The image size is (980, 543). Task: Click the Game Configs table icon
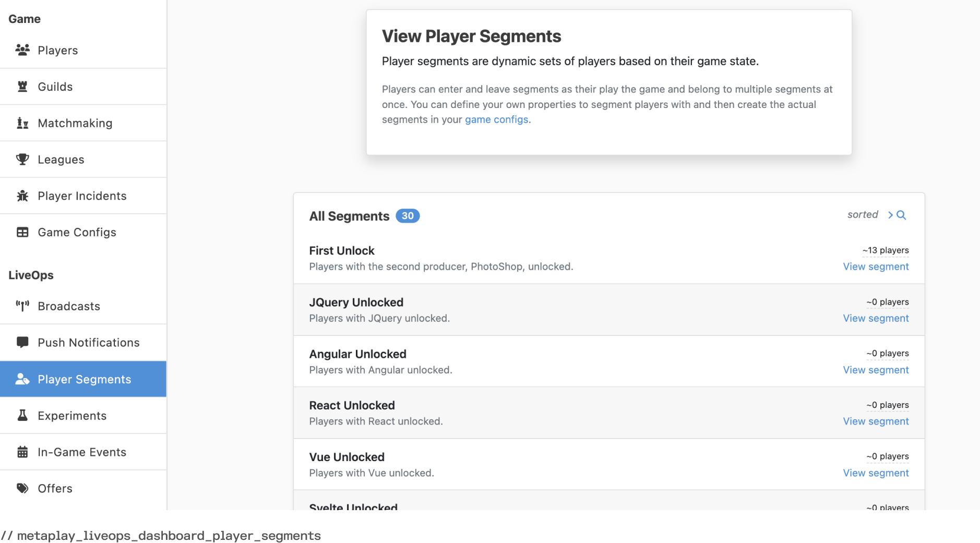23,232
